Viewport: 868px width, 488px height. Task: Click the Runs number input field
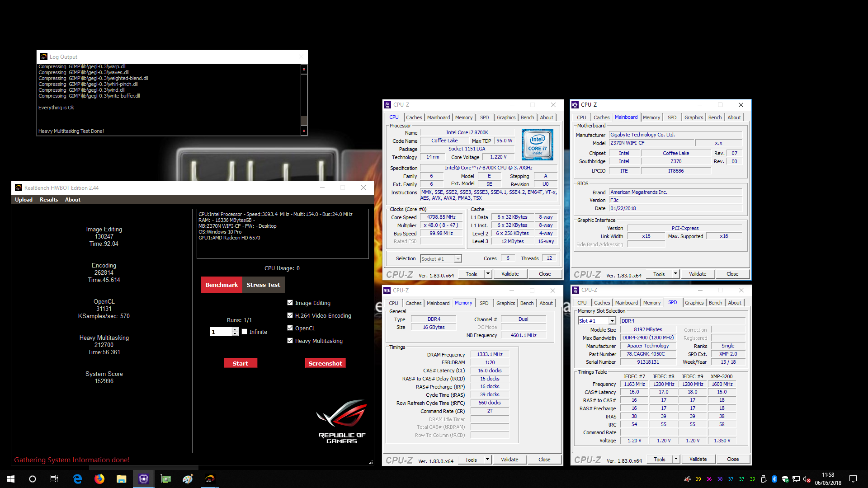[x=221, y=332]
